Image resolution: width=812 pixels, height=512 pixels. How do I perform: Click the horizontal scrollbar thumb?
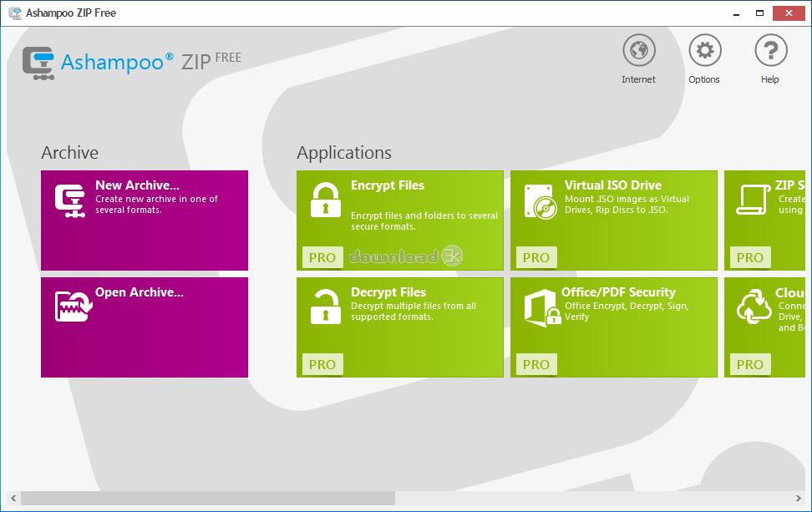208,498
